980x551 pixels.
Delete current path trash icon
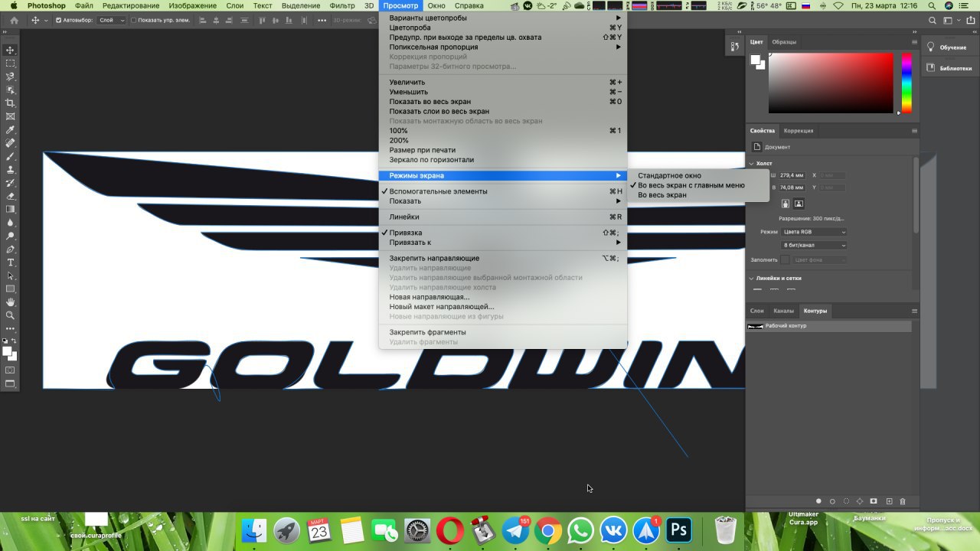(x=903, y=501)
